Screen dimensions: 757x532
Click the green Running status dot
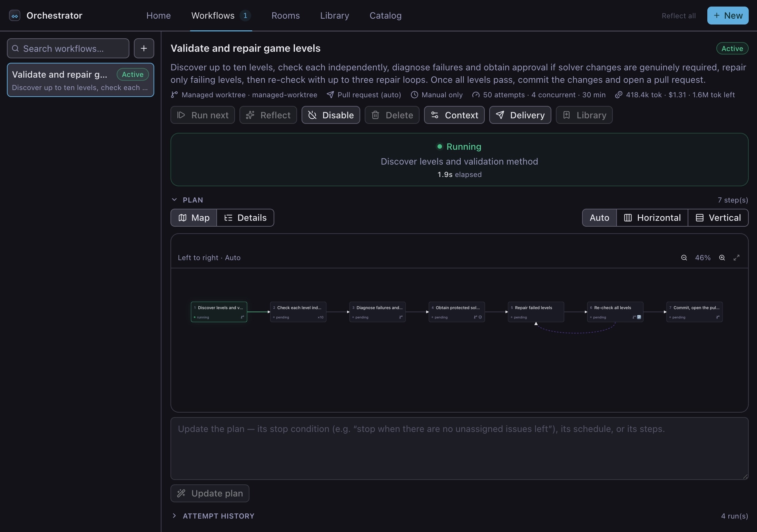click(x=440, y=147)
